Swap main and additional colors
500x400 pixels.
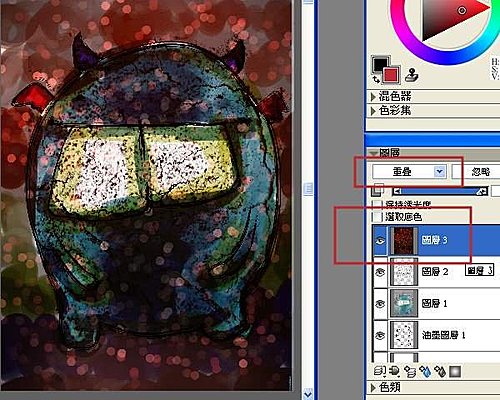[x=377, y=79]
